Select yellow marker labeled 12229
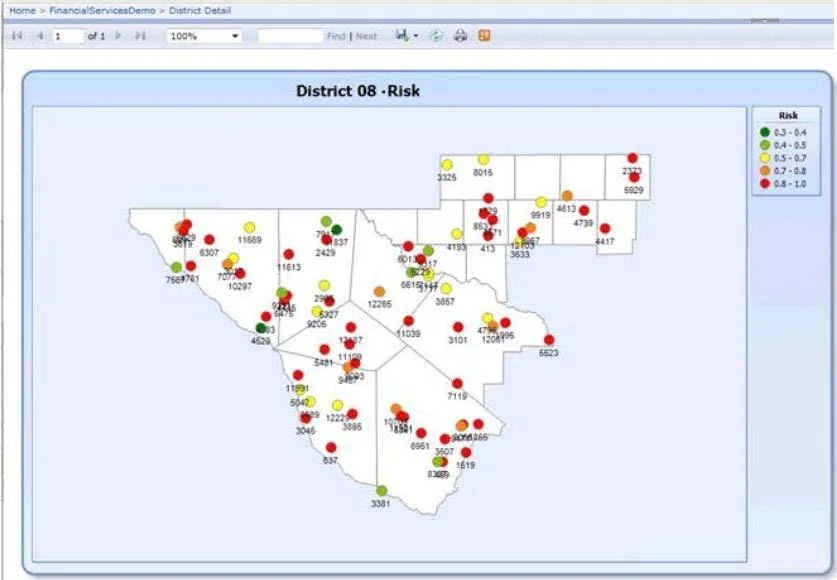 tap(337, 405)
